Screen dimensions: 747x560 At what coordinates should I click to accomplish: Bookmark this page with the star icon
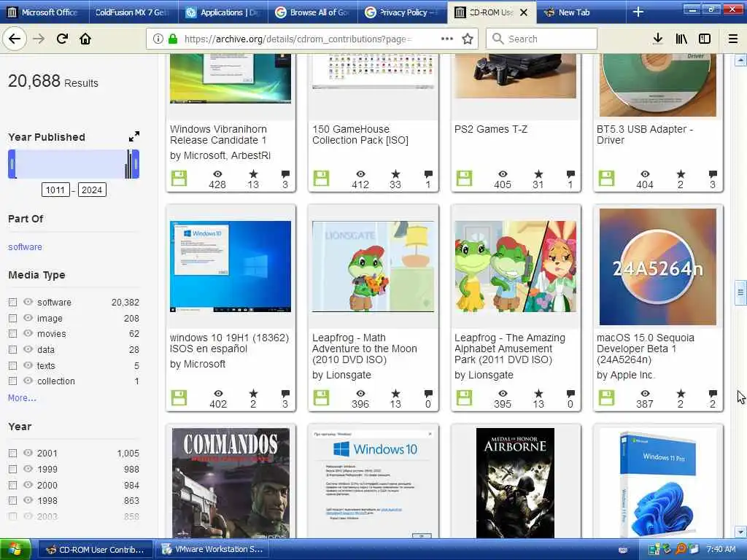(468, 39)
